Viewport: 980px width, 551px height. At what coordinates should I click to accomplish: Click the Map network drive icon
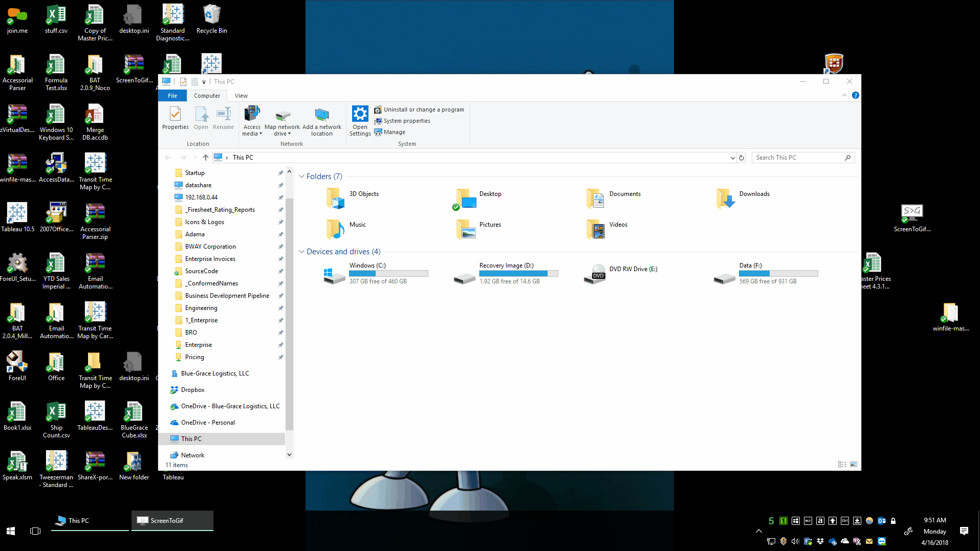(x=282, y=119)
